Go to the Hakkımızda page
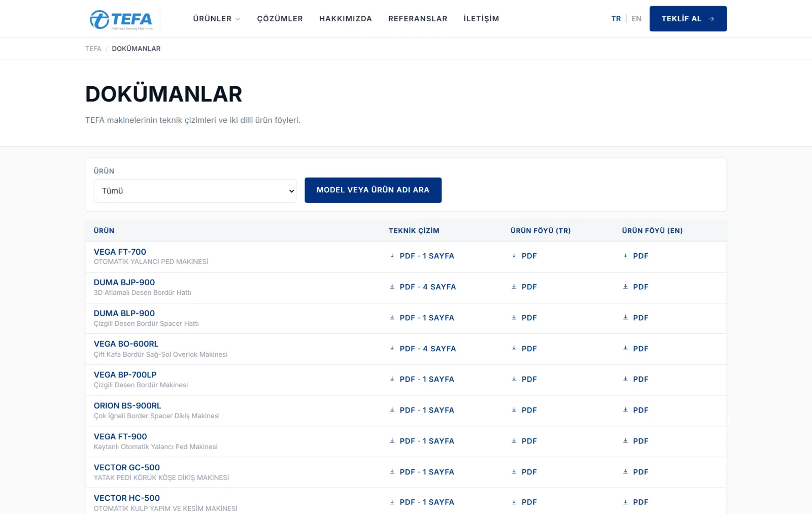Screen dimensions: 812x514 346,19
